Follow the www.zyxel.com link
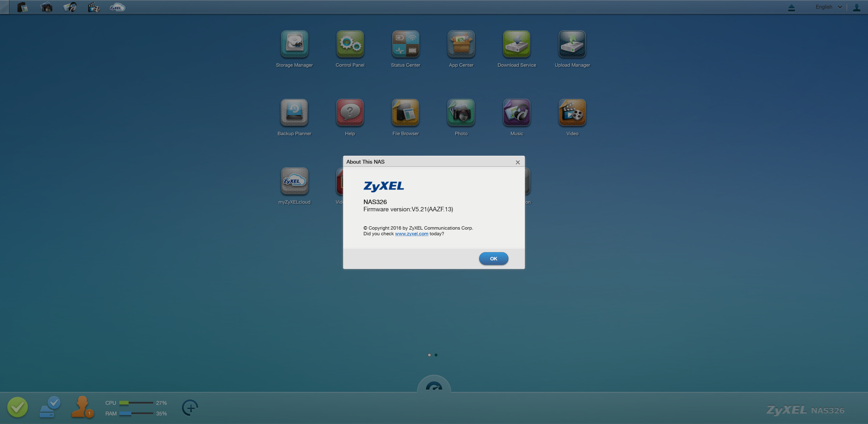The image size is (868, 424). tap(411, 233)
